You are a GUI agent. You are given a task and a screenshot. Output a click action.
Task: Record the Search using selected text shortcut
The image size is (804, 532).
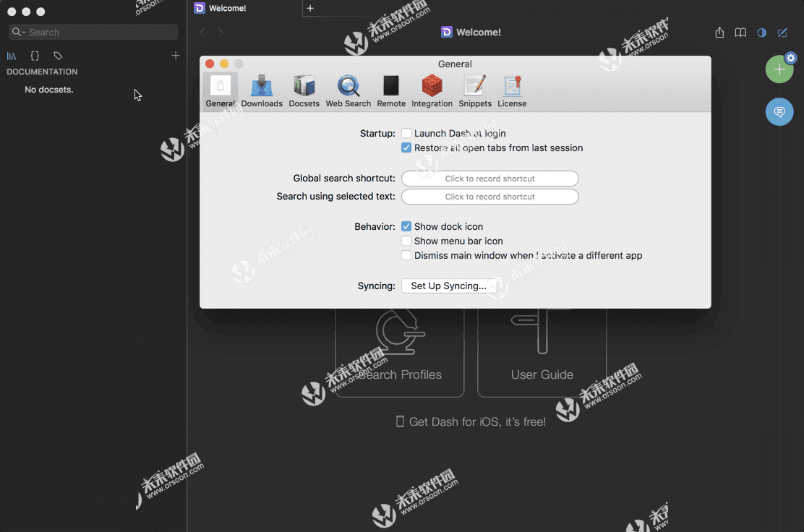coord(489,197)
